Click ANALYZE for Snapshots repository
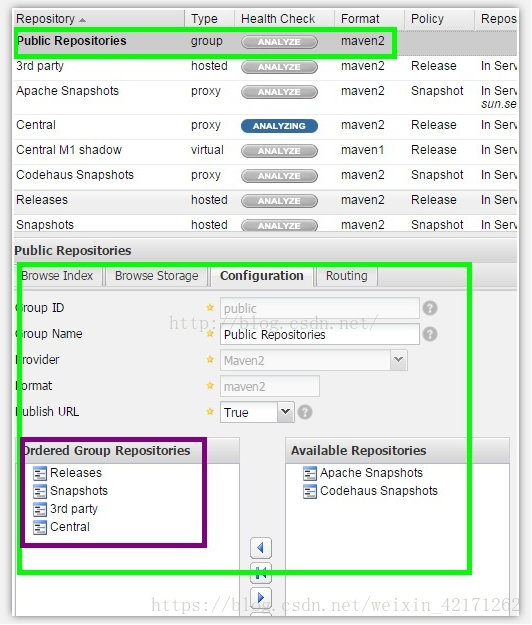 [x=279, y=226]
